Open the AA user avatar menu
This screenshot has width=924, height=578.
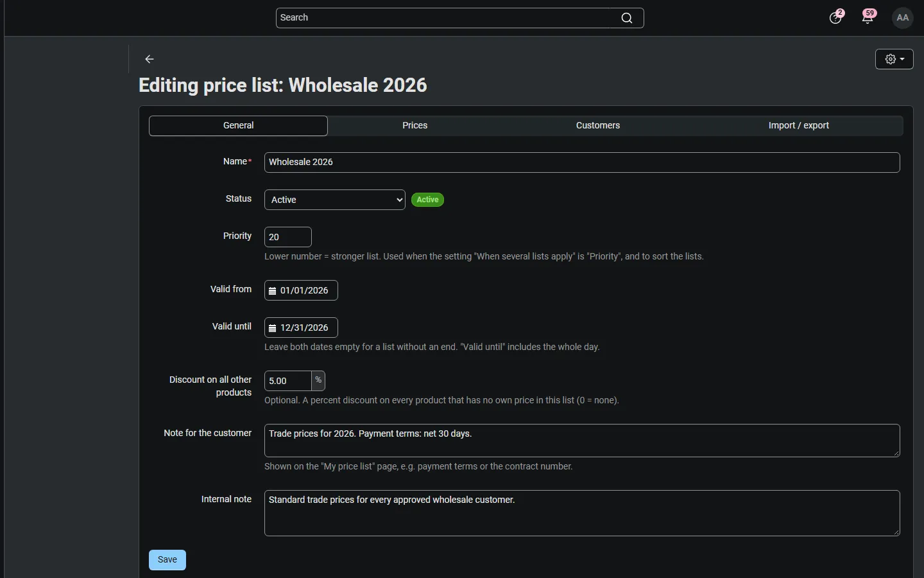pyautogui.click(x=903, y=18)
